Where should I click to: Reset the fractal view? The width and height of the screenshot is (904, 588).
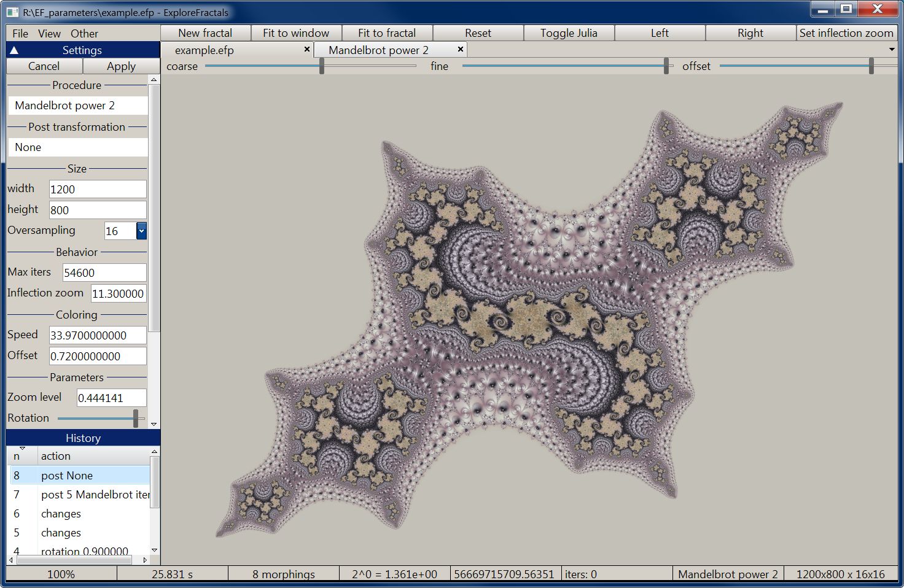tap(478, 33)
